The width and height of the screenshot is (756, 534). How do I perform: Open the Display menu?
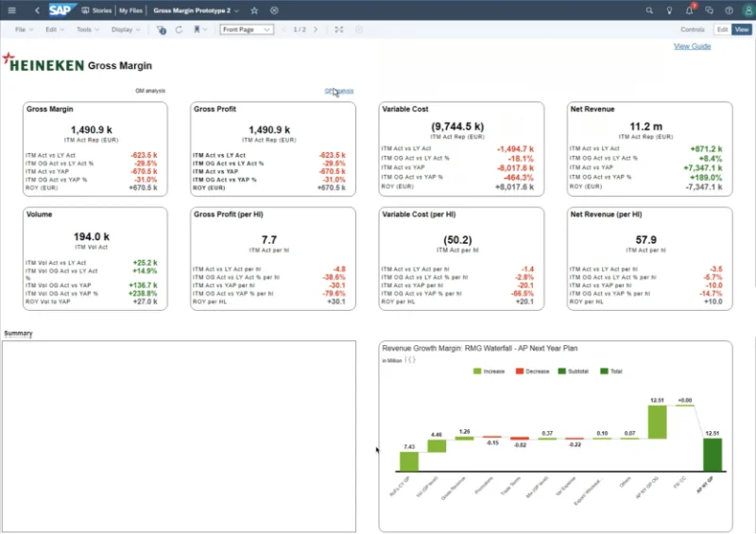click(x=126, y=29)
